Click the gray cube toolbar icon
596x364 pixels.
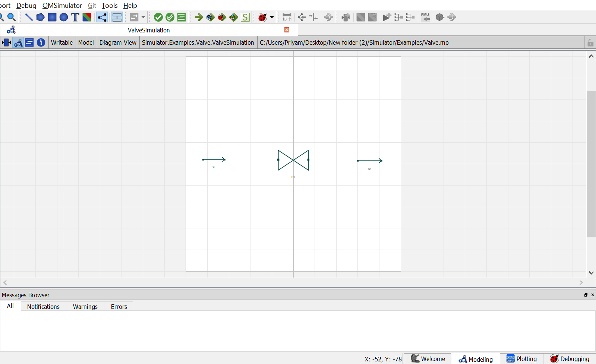[440, 17]
